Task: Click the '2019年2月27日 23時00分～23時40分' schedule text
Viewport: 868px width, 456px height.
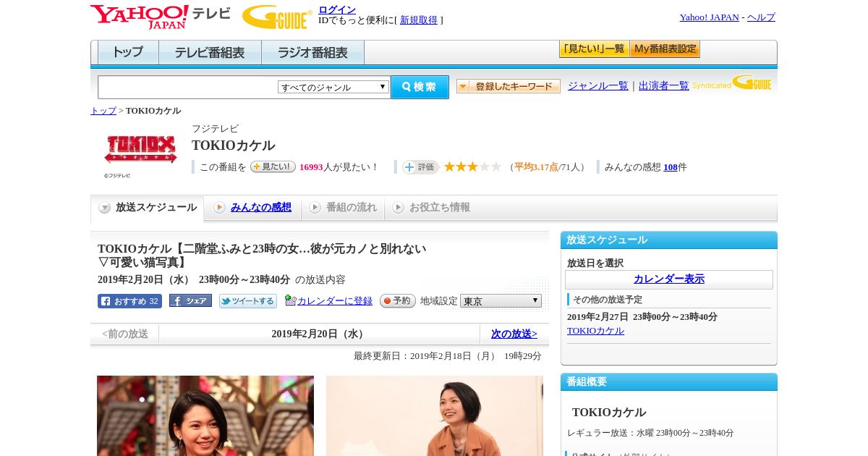Action: [x=642, y=317]
